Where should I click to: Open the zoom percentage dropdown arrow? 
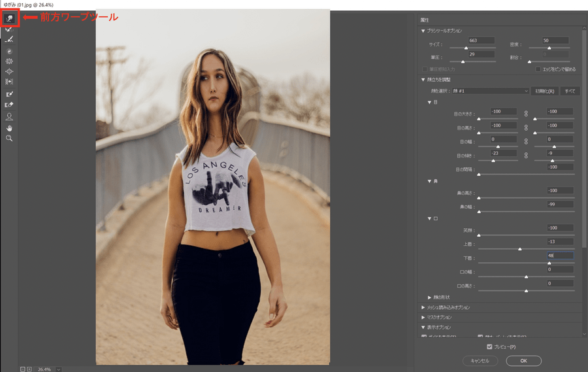click(x=59, y=369)
